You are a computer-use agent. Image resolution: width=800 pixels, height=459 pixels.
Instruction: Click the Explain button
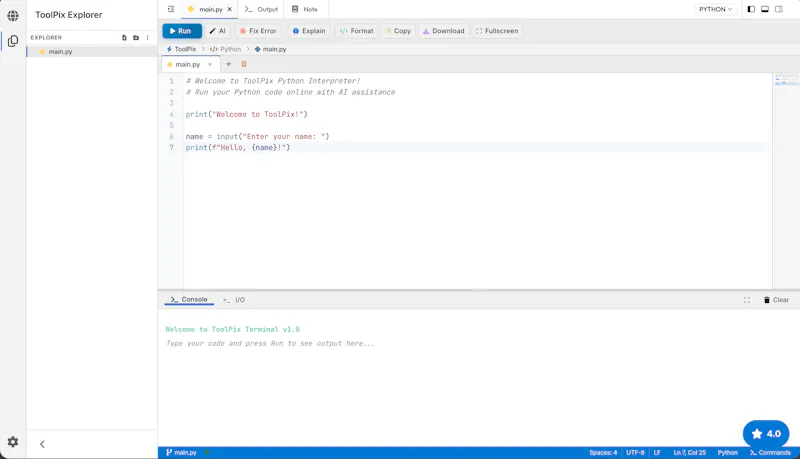[x=309, y=31]
